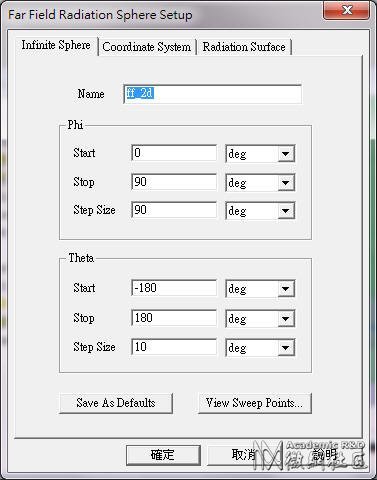Click the Theta Stop field showing 180
This screenshot has width=377, height=480.
[174, 318]
